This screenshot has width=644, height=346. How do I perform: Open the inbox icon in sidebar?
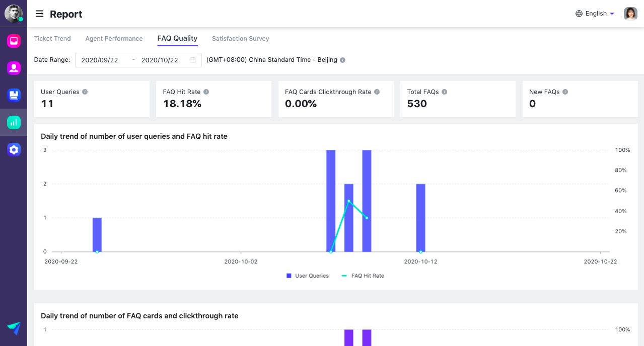click(14, 41)
